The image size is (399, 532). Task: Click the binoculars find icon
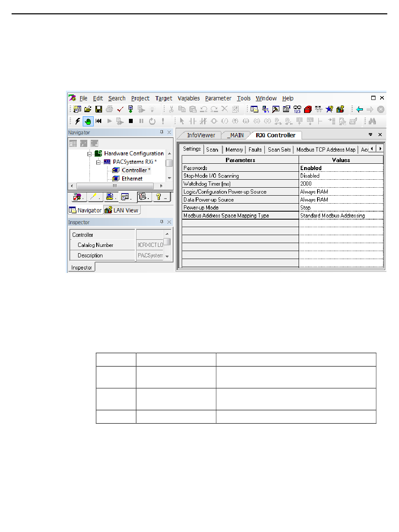click(372, 121)
